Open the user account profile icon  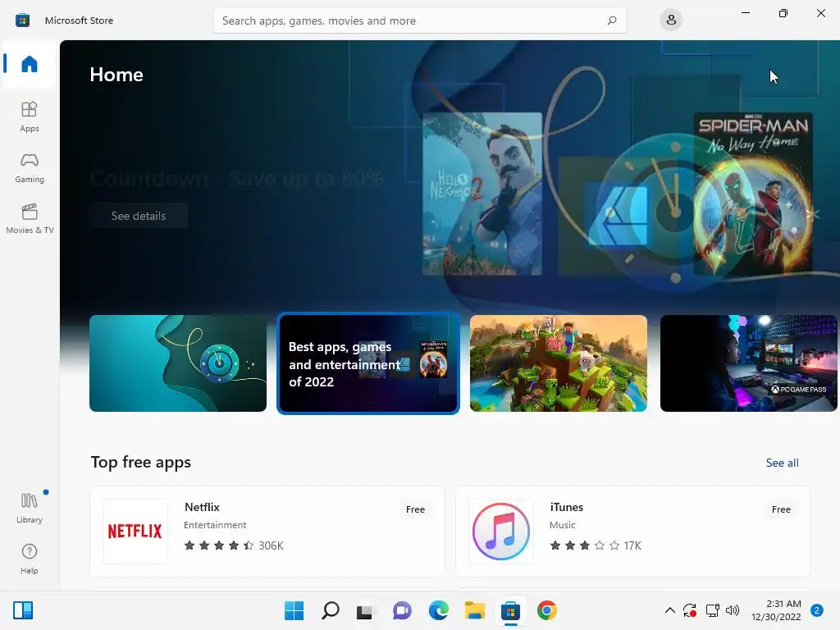pyautogui.click(x=671, y=21)
